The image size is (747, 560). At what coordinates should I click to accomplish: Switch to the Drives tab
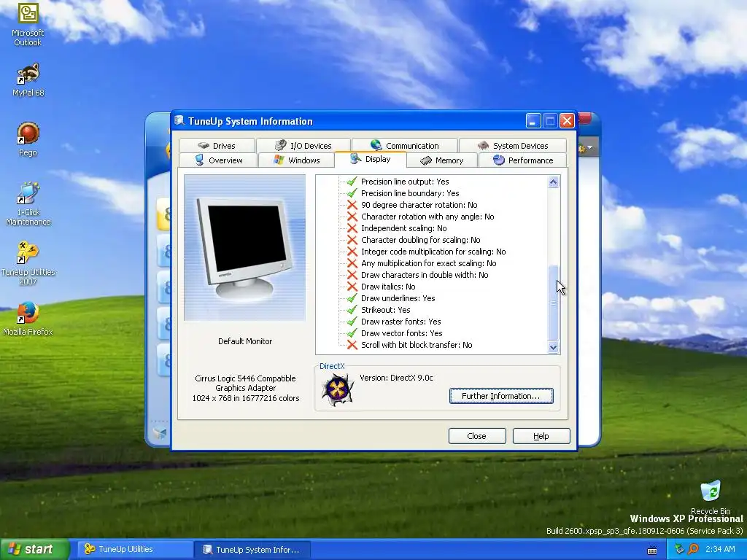pos(217,146)
